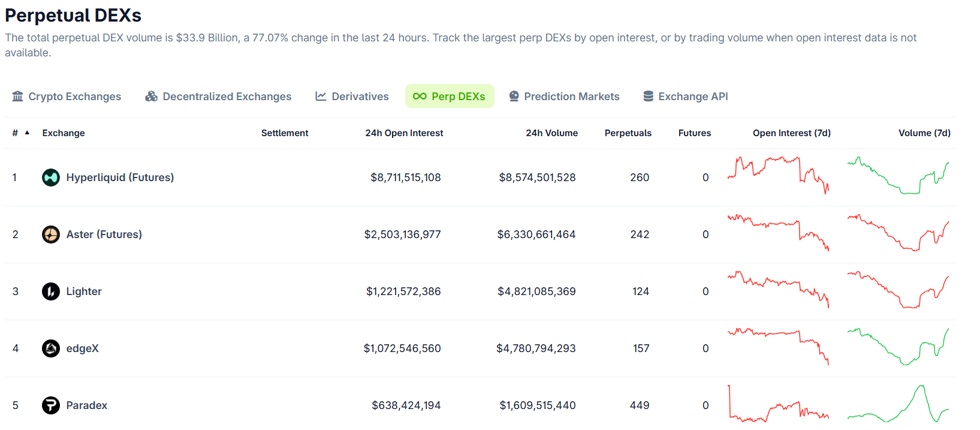Click the bank icon beside Crypto Exchanges
980x430 pixels.
click(x=18, y=97)
